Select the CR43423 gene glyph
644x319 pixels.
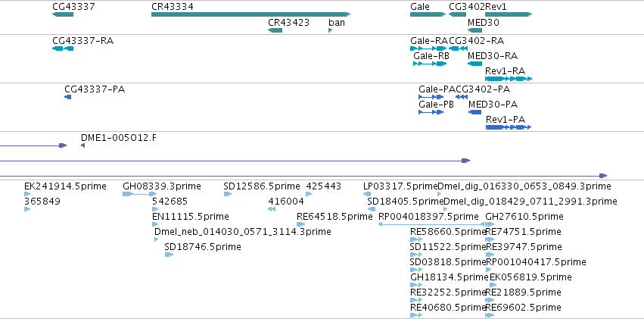(x=275, y=30)
